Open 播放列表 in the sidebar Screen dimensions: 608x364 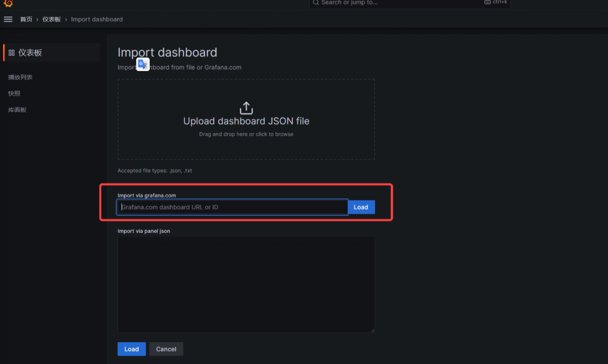(20, 77)
